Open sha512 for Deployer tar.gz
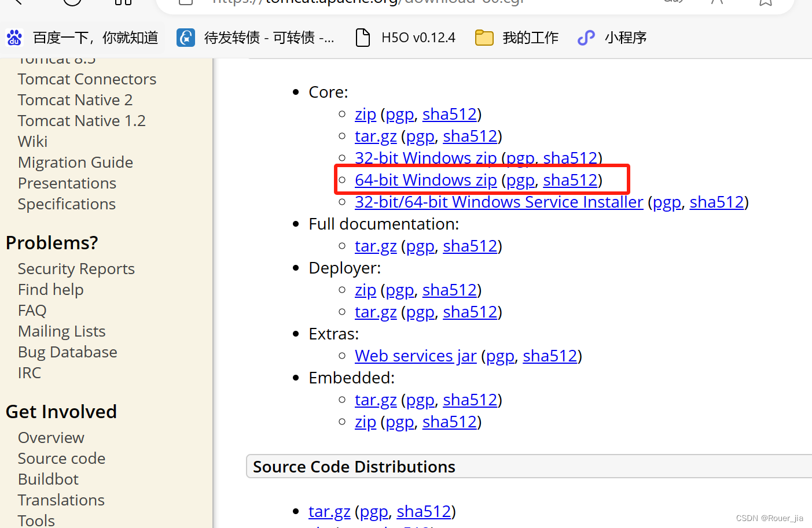The height and width of the screenshot is (528, 812). pyautogui.click(x=470, y=312)
